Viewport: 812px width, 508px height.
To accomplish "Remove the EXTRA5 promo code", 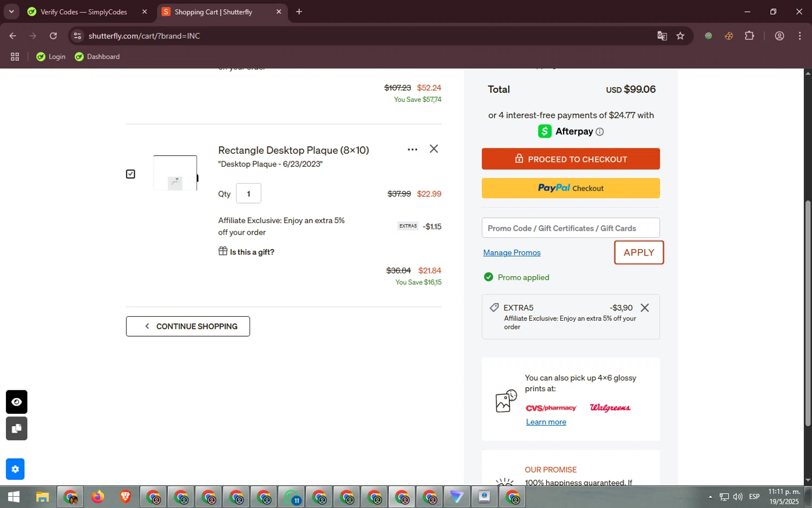I will pyautogui.click(x=645, y=308).
